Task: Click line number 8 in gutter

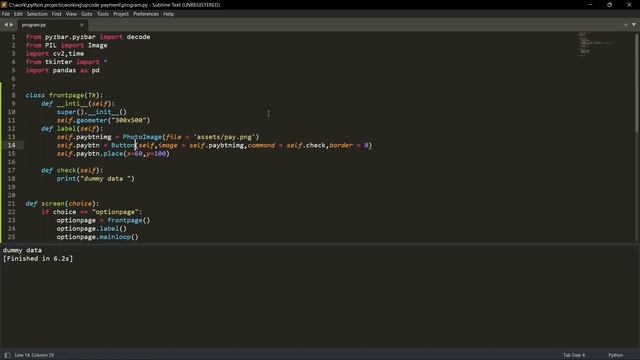Action: coord(13,95)
